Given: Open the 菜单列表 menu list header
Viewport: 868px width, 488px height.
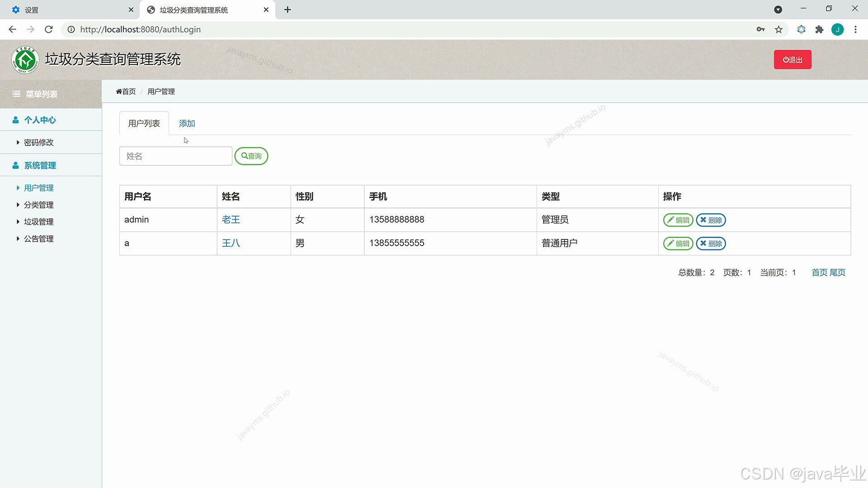Looking at the screenshot, I should (x=51, y=94).
